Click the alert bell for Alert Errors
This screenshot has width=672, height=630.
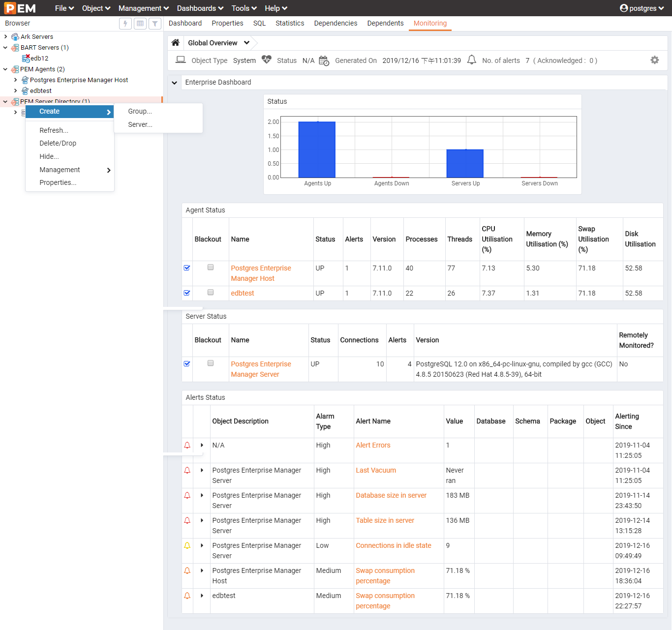(187, 446)
